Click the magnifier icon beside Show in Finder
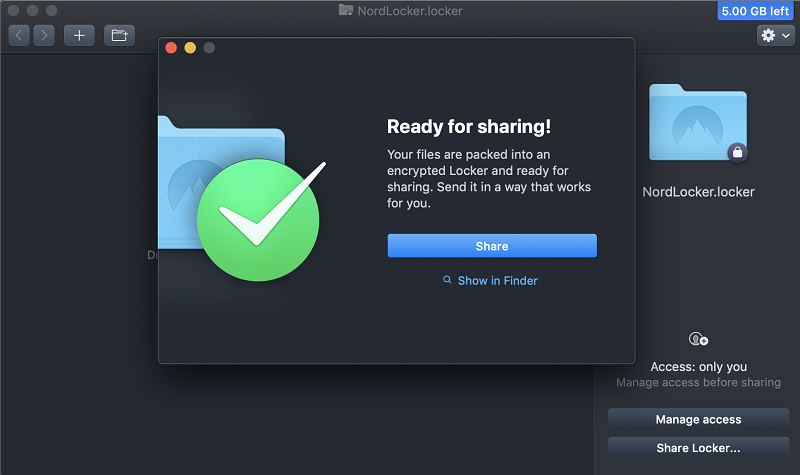Viewport: 800px width, 475px height. click(x=448, y=281)
